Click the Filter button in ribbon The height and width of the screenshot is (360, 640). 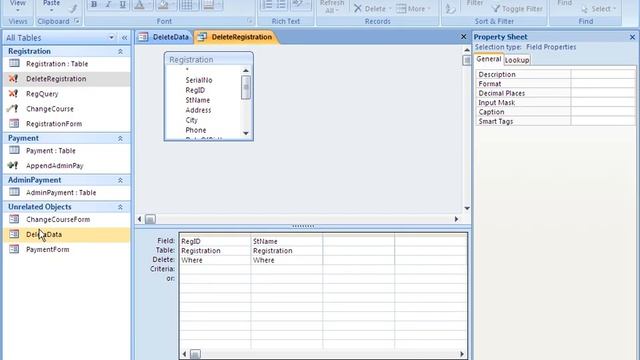coord(475,3)
